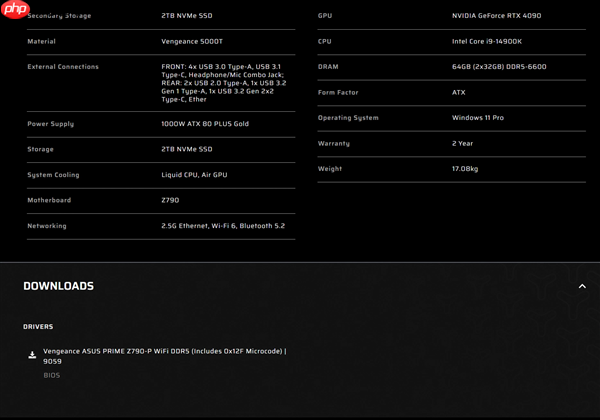Select the 64GB DDR5-6600 DRAM value

click(x=499, y=67)
